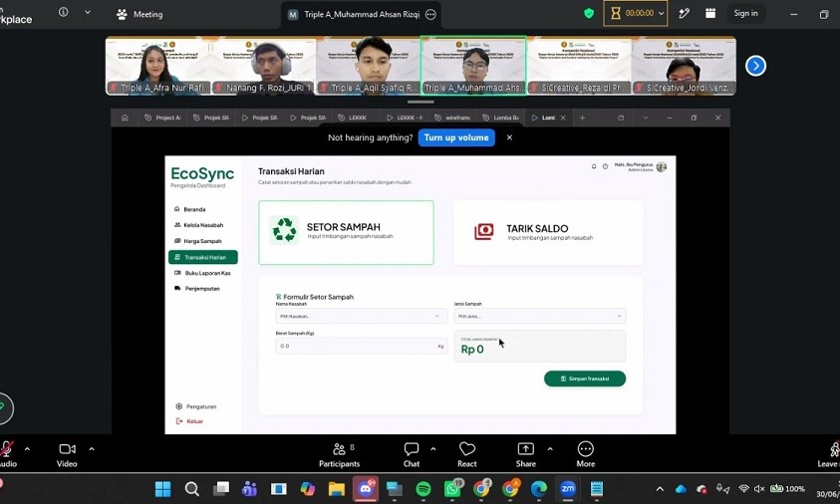Open the Nama Nasabah dropdown

[x=361, y=316]
